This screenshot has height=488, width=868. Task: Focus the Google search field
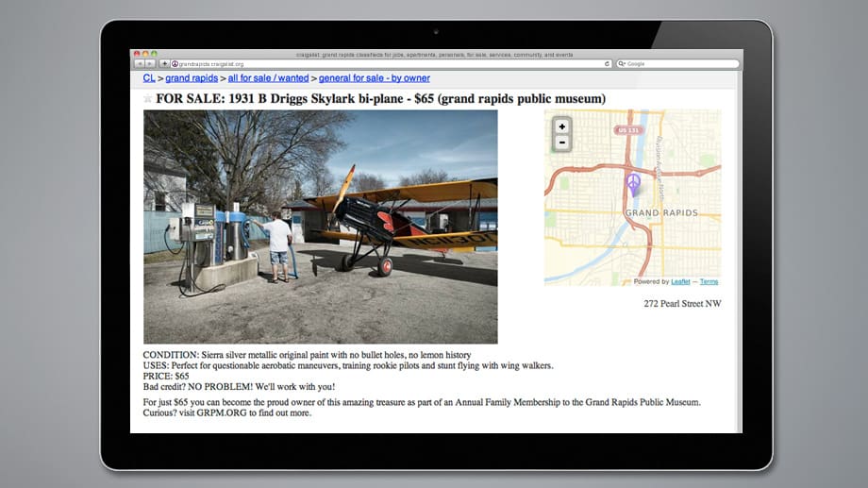coord(681,64)
